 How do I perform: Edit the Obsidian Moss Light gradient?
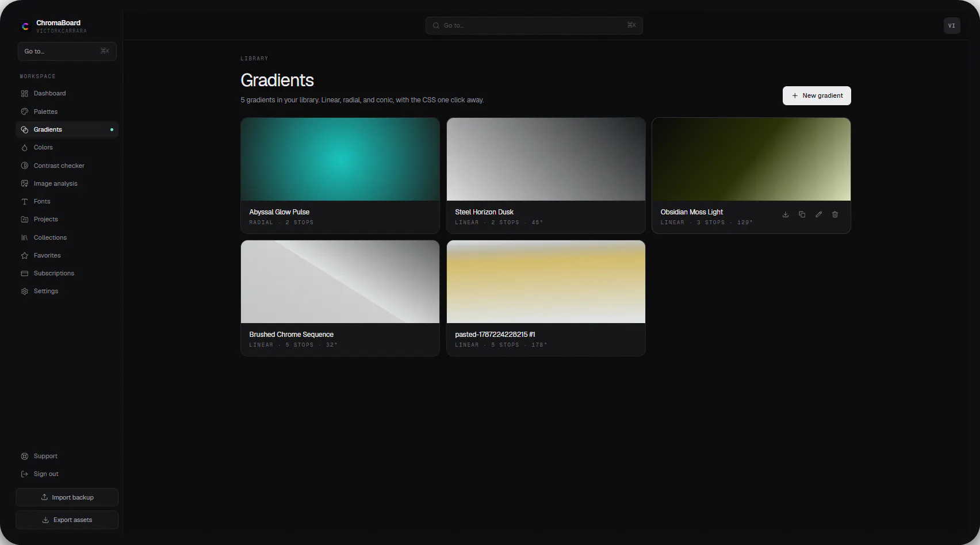pyautogui.click(x=818, y=214)
